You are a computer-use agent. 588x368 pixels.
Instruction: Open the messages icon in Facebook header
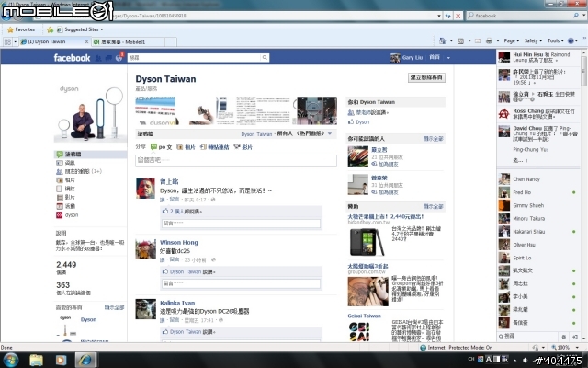[x=108, y=58]
